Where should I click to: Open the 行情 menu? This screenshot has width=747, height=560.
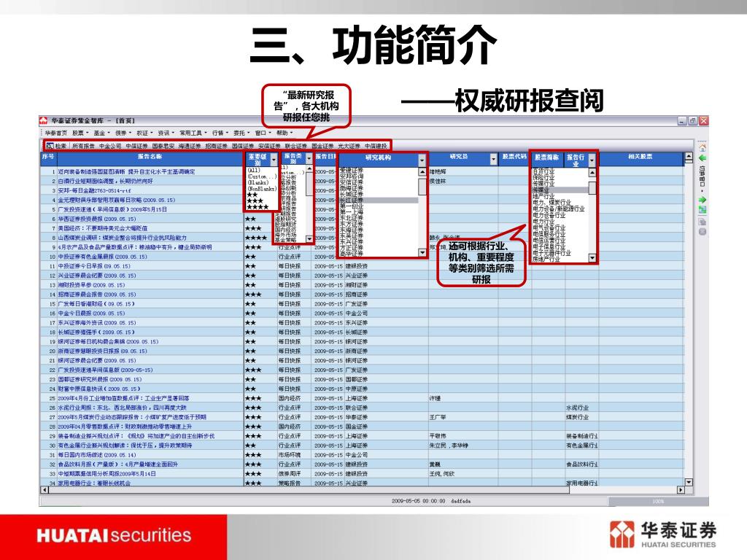coord(220,133)
